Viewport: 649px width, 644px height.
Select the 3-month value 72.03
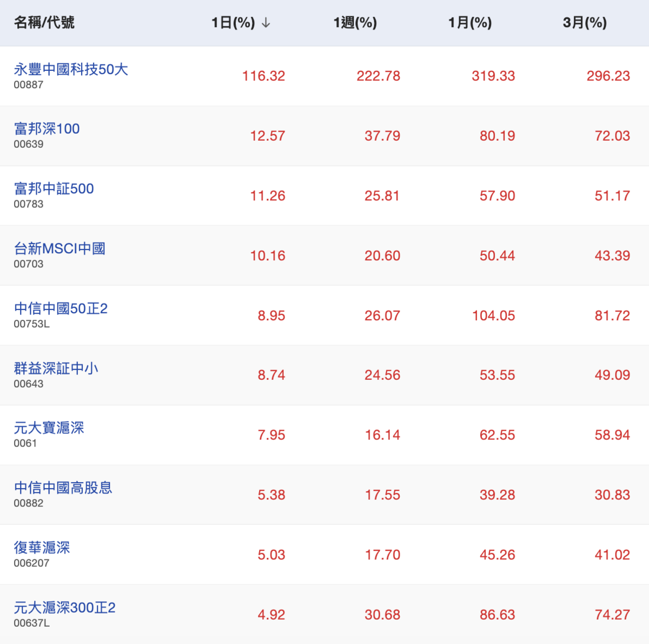(x=613, y=136)
